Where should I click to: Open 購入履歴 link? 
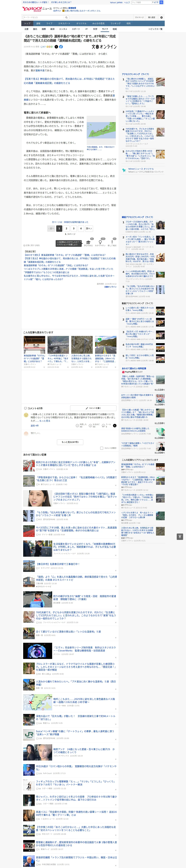[152, 18]
